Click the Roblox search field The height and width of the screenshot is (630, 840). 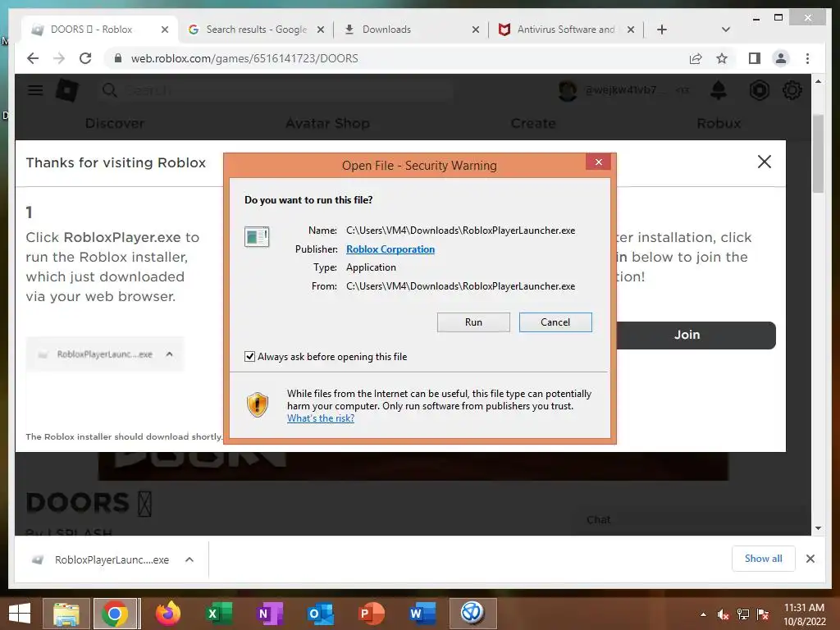(x=276, y=90)
